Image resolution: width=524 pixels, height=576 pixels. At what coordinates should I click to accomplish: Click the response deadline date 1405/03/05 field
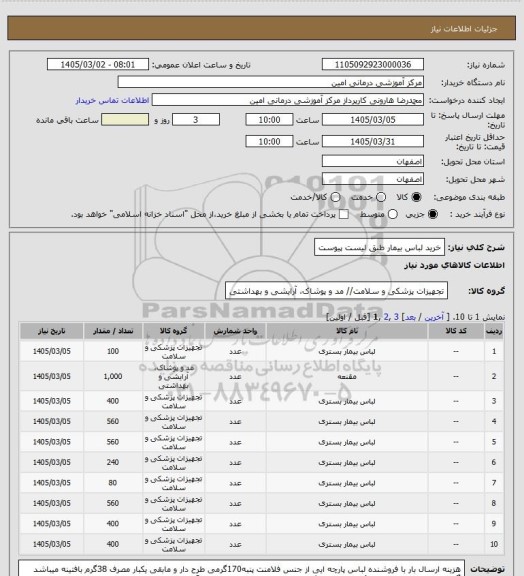click(373, 120)
